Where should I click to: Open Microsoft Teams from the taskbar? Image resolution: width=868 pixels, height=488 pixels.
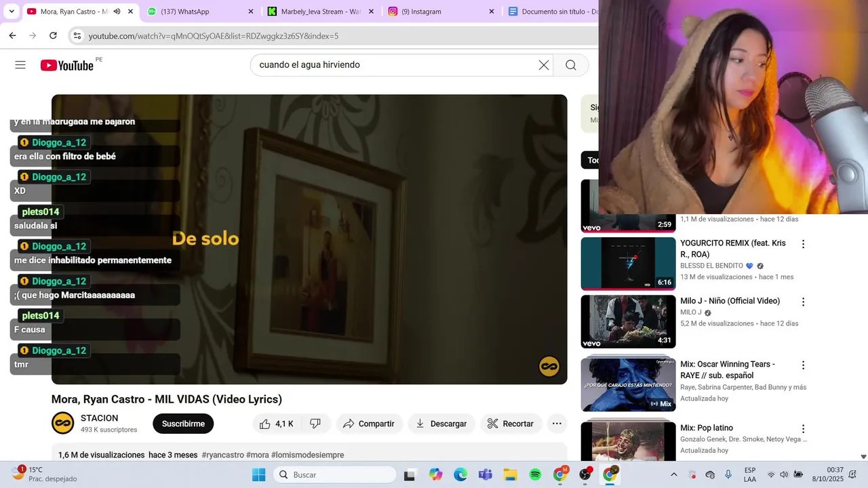[x=485, y=474]
